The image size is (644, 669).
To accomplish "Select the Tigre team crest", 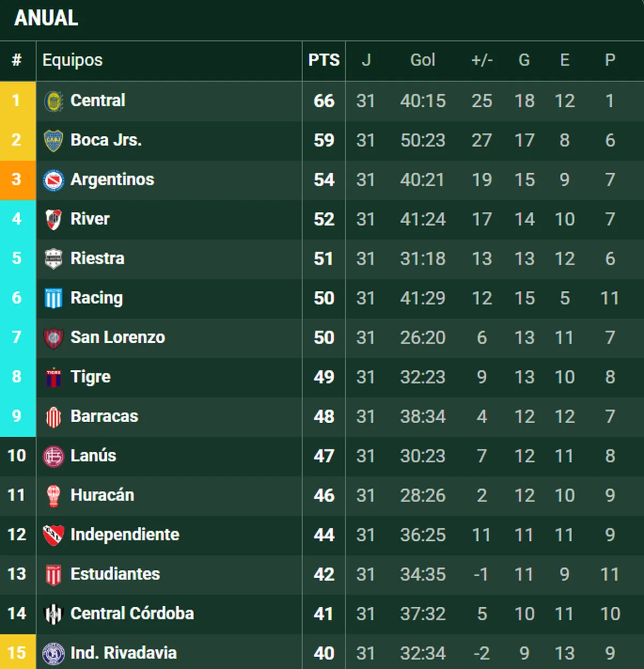I will 53,377.
